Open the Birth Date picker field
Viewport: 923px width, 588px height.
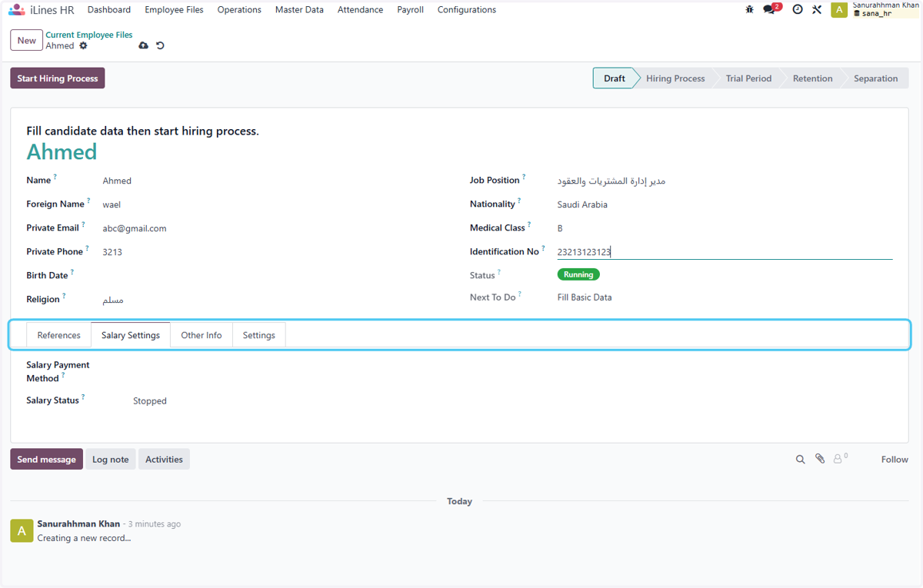point(277,275)
